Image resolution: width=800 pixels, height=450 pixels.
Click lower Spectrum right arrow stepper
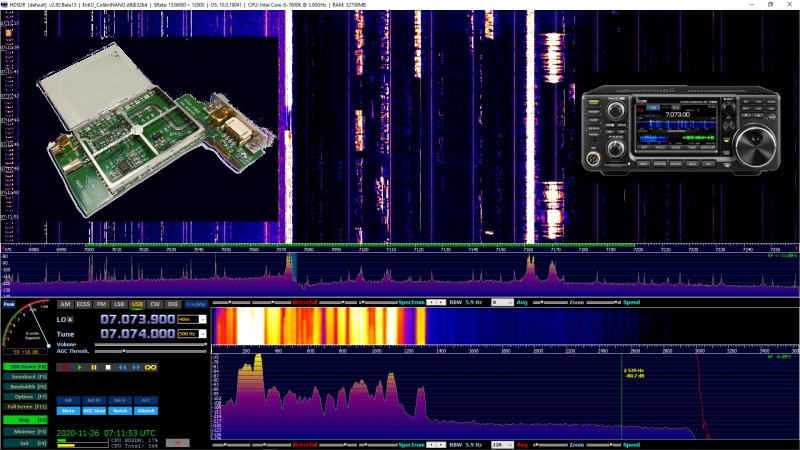tap(441, 445)
